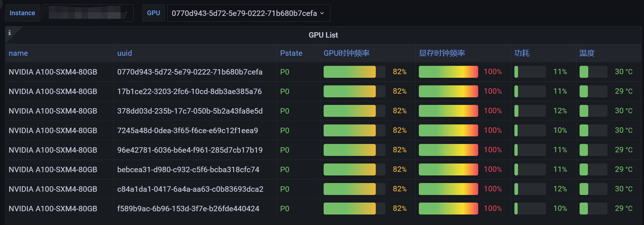Click 11% power value for uuid bebcea31

coord(560,169)
